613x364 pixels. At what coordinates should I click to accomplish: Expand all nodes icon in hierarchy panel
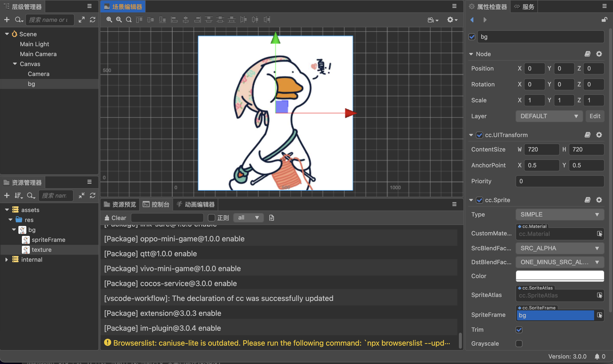(x=82, y=20)
